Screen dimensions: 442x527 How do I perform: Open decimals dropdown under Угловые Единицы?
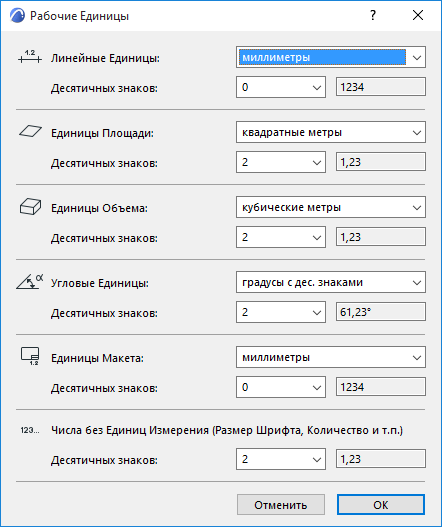pos(281,312)
